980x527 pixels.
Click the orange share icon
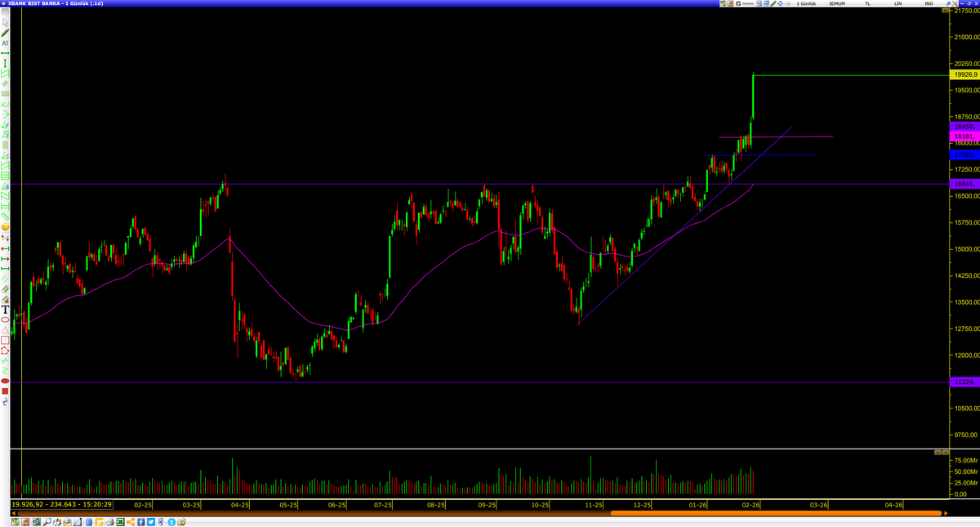[x=131, y=522]
